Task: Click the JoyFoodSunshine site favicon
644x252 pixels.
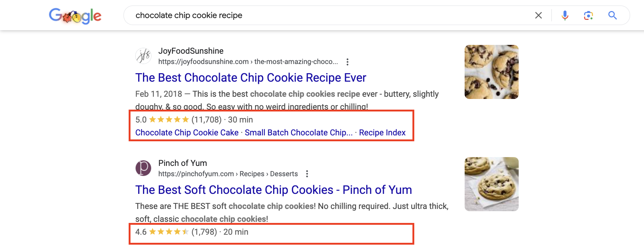Action: coord(144,56)
